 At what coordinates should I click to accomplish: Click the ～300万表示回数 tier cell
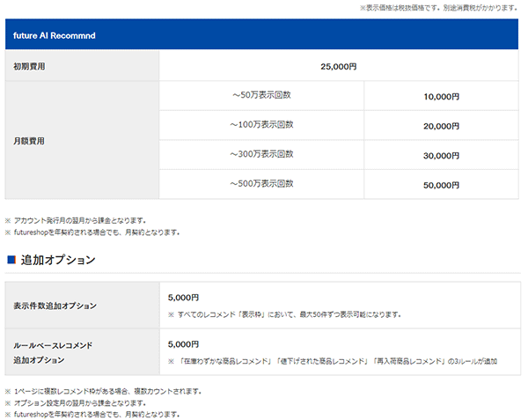261,154
